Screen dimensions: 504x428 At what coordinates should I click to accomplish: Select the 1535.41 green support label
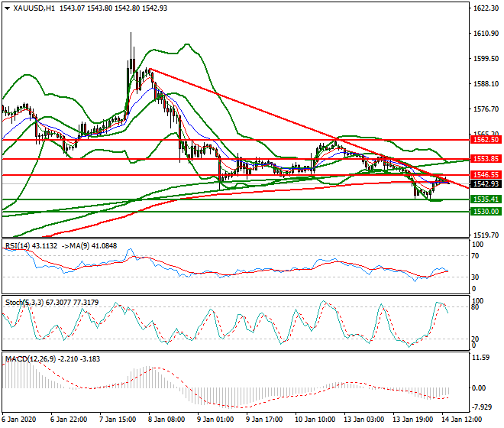tap(486, 199)
